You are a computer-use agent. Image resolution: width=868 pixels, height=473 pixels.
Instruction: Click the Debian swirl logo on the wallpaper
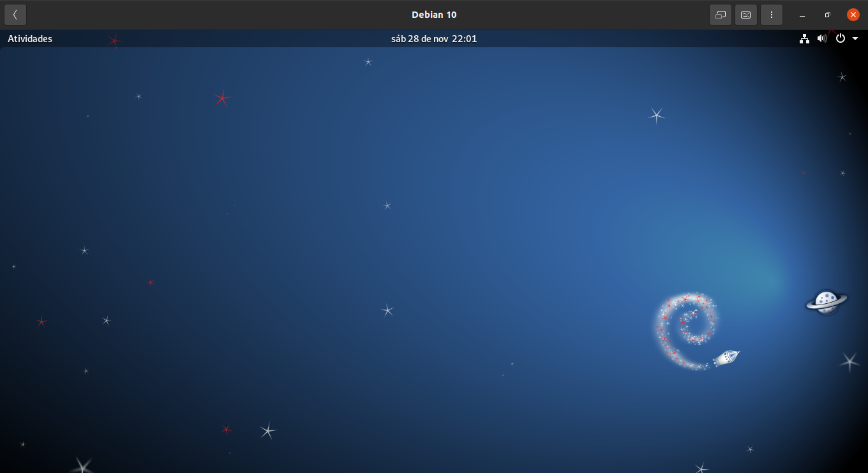point(686,329)
